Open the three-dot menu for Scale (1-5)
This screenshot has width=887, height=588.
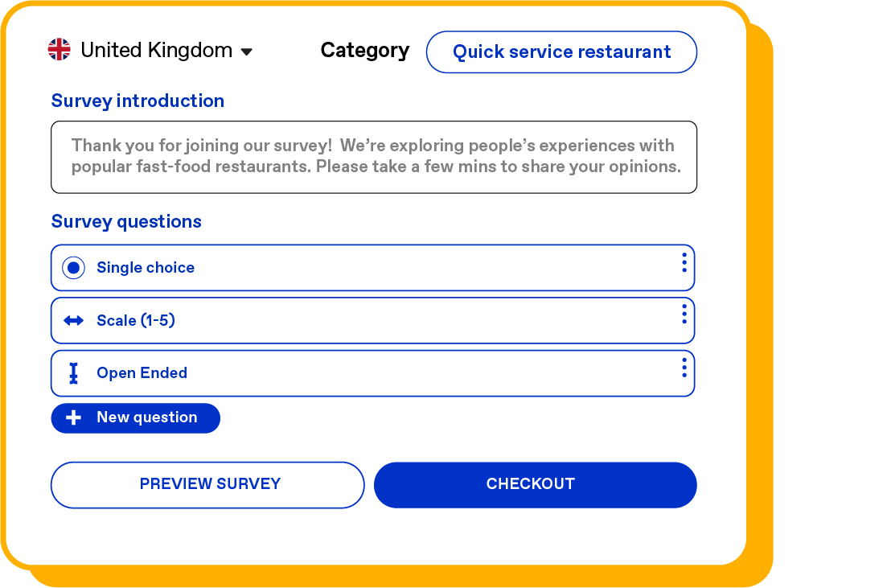coord(684,314)
